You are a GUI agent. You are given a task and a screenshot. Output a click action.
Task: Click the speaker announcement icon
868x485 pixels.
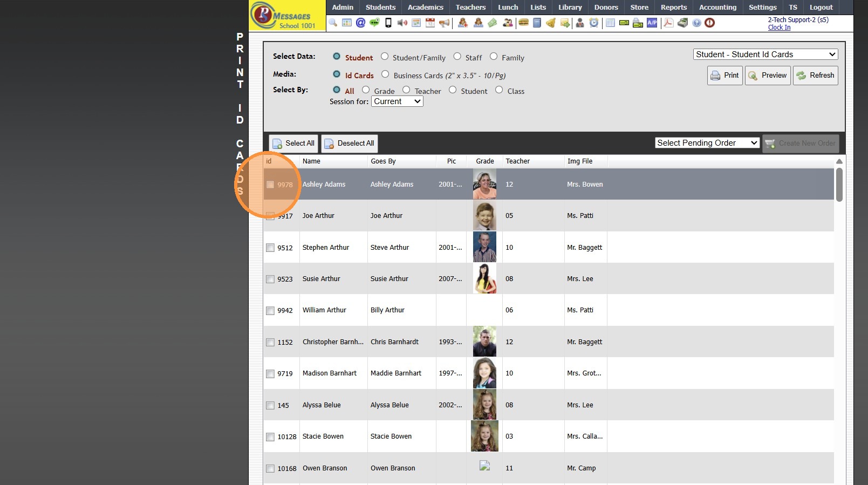coord(402,23)
